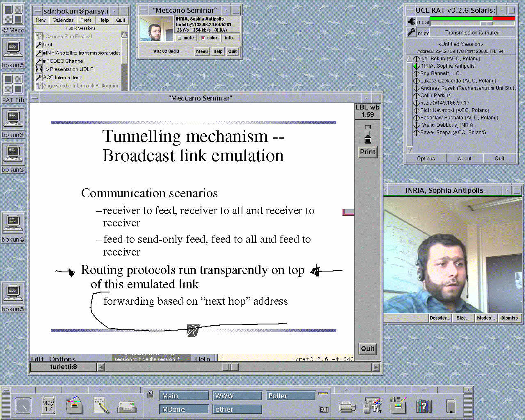
Task: Click the Dismiss button on the video window
Action: 509,318
